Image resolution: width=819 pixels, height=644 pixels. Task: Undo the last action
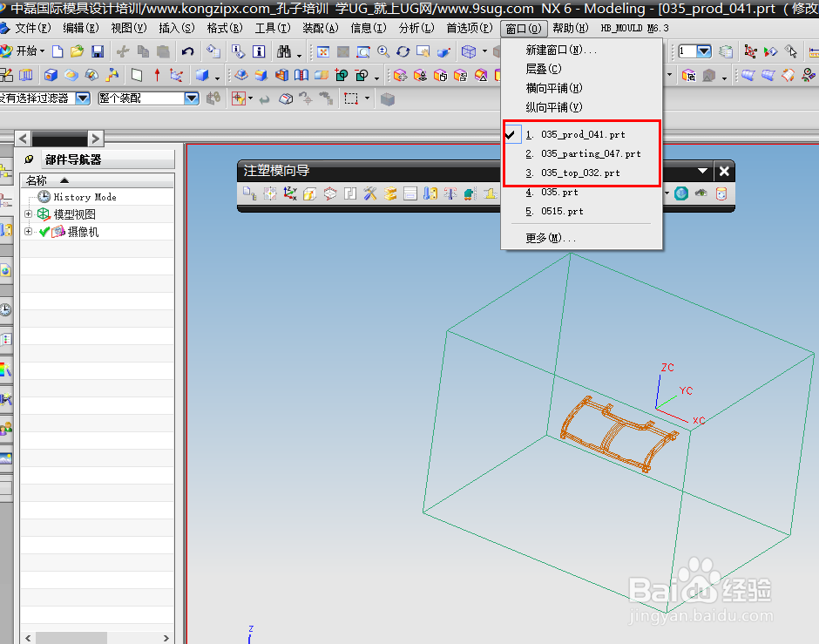(x=187, y=51)
